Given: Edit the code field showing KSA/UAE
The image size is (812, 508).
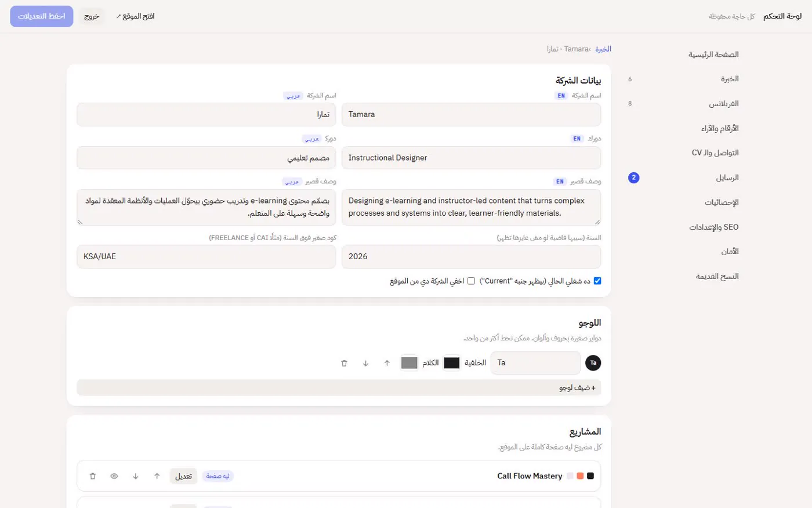Looking at the screenshot, I should coord(206,256).
